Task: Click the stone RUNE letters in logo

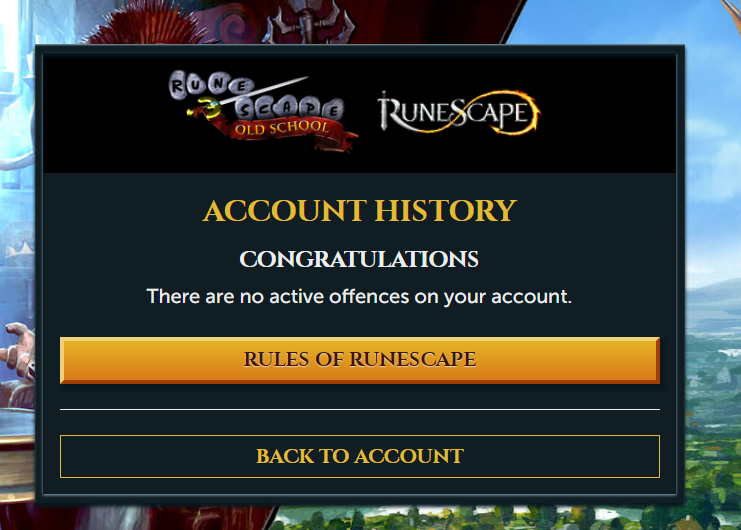Action: tap(211, 85)
